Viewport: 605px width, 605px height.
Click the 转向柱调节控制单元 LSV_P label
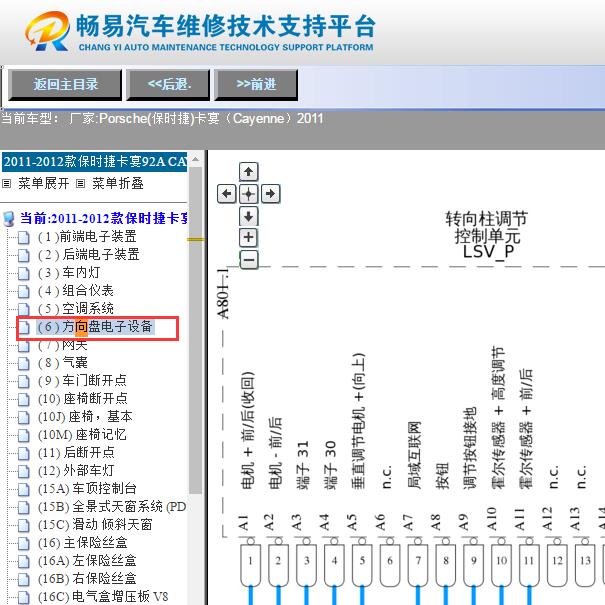tap(487, 235)
